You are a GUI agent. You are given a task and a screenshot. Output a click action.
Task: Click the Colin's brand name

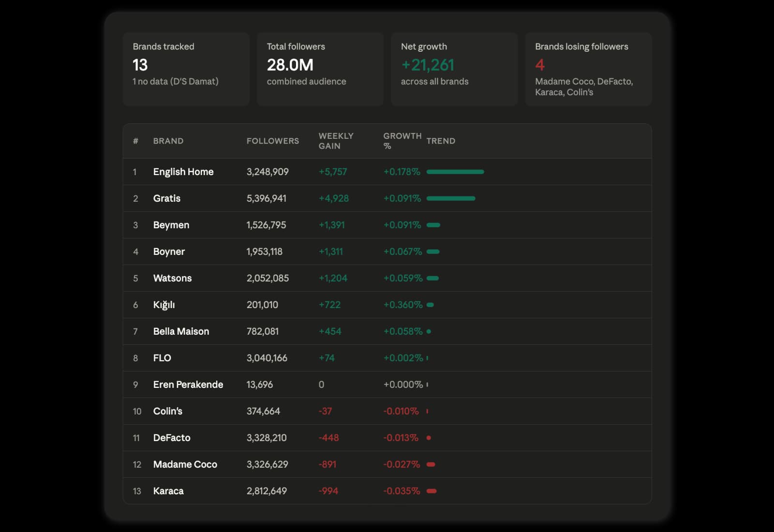click(167, 411)
